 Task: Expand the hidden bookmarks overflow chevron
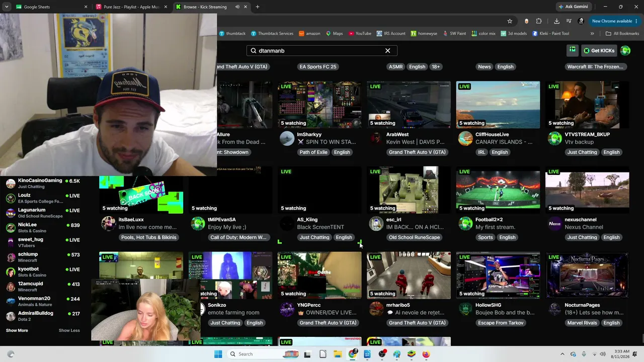[592, 34]
